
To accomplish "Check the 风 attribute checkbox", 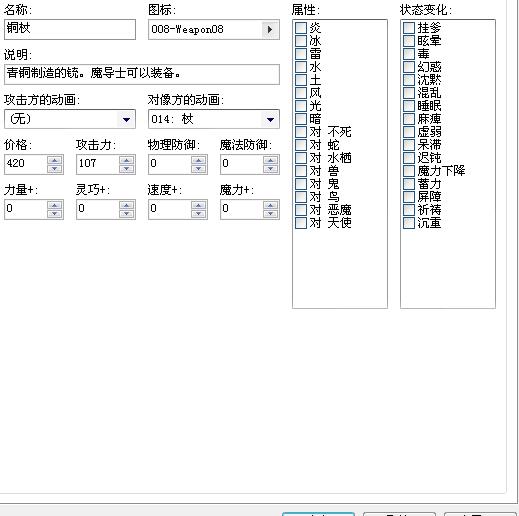I will click(301, 93).
